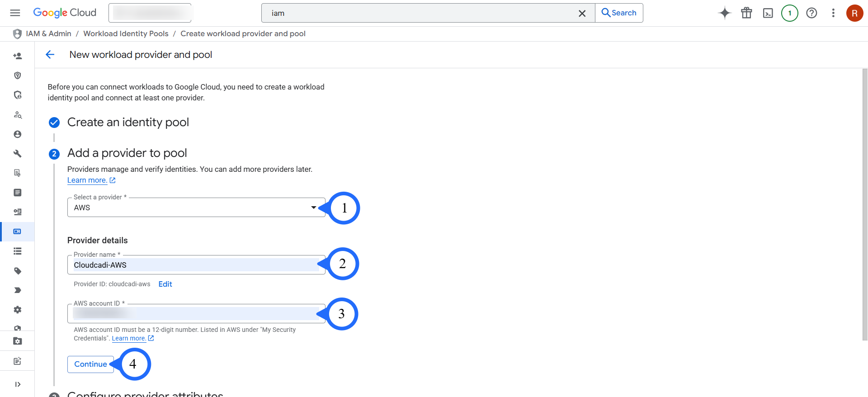The width and height of the screenshot is (868, 397).
Task: Open the three-dot settings menu
Action: (x=833, y=13)
